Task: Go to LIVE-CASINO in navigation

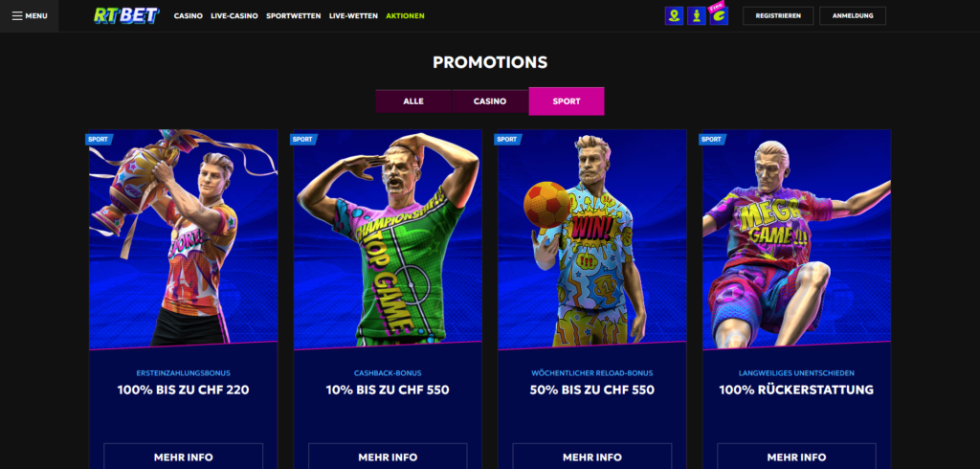Action: [x=234, y=15]
